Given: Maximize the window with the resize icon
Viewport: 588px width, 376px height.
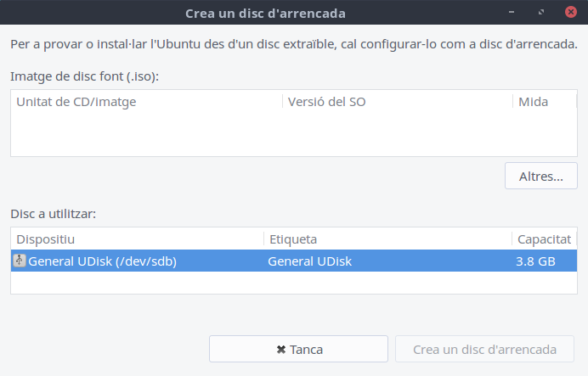Looking at the screenshot, I should coord(541,12).
